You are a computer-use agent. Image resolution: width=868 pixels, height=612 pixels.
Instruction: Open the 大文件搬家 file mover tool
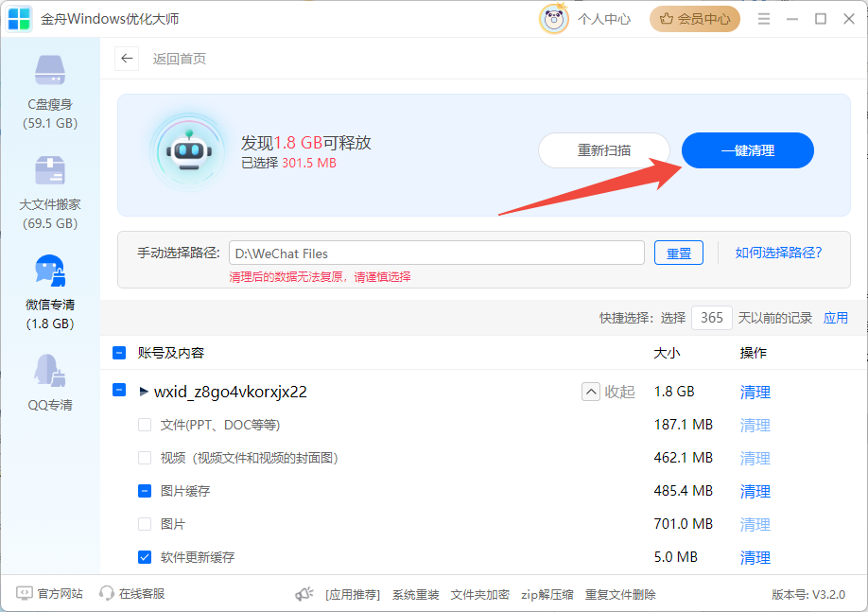coord(50,192)
